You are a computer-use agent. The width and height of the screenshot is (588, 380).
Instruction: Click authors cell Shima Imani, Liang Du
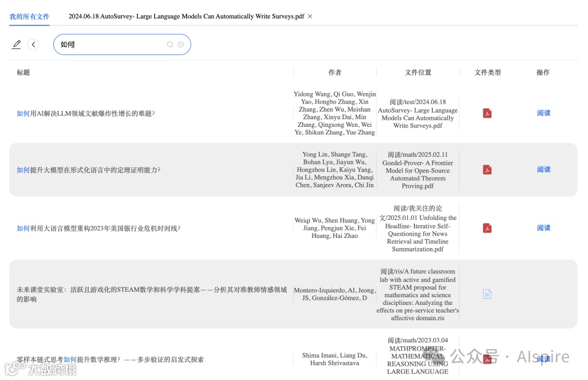[x=334, y=359]
